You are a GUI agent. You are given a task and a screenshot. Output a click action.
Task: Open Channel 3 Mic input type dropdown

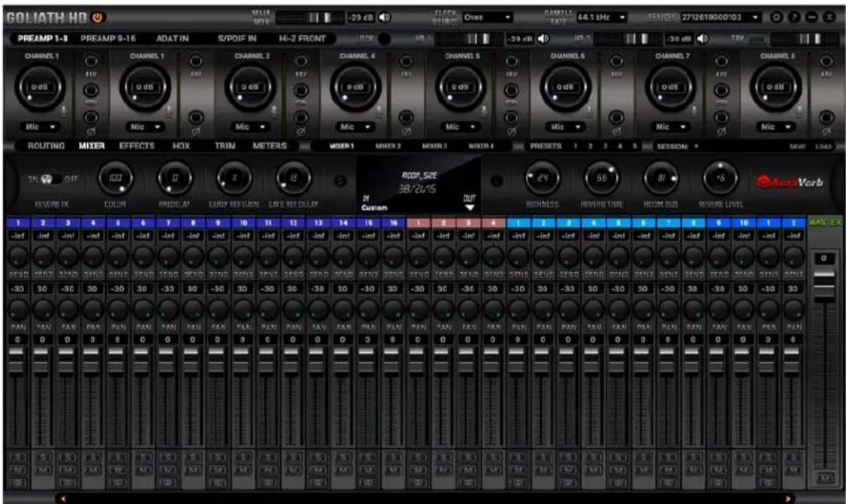pos(250,127)
